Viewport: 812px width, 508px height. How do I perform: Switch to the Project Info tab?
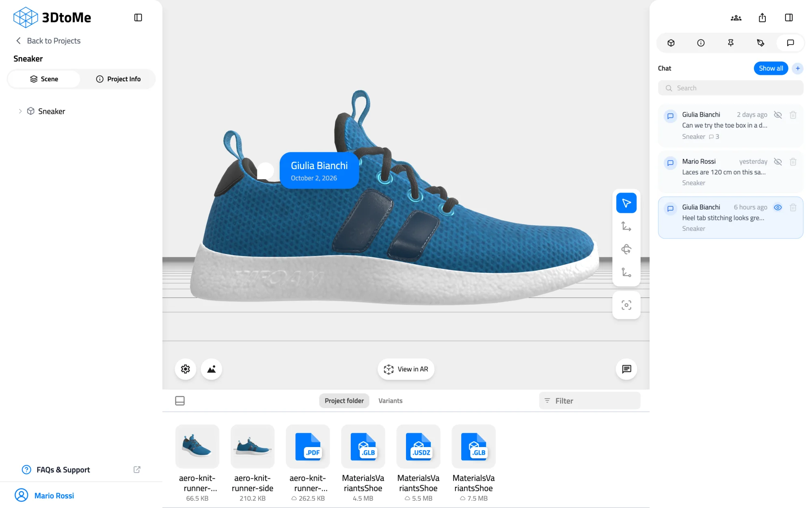[x=118, y=79]
